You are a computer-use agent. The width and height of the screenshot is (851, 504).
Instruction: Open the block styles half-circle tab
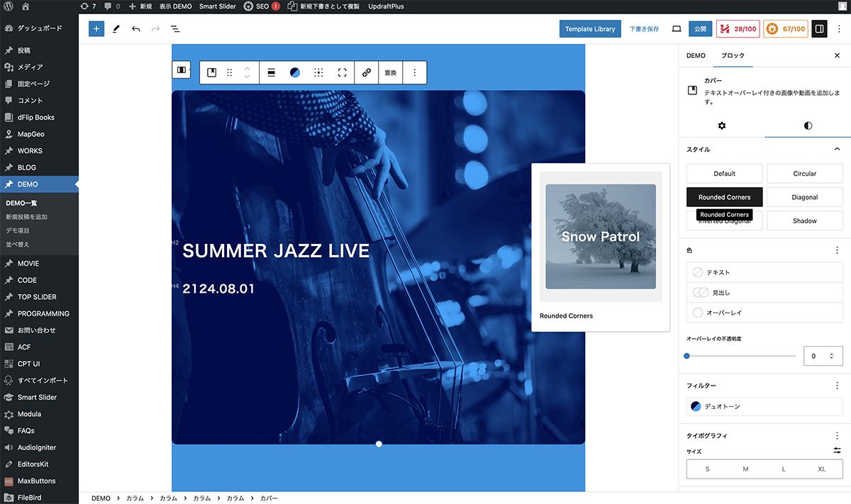808,125
